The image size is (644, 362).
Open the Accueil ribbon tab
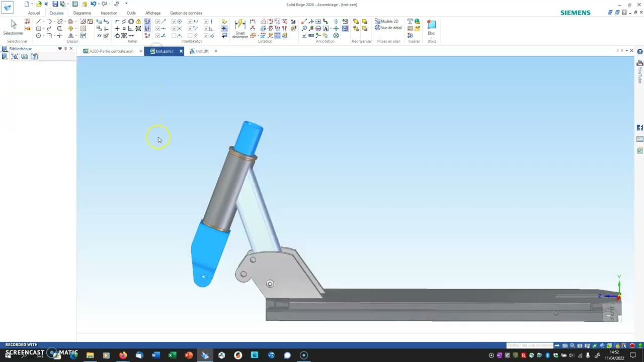point(34,13)
